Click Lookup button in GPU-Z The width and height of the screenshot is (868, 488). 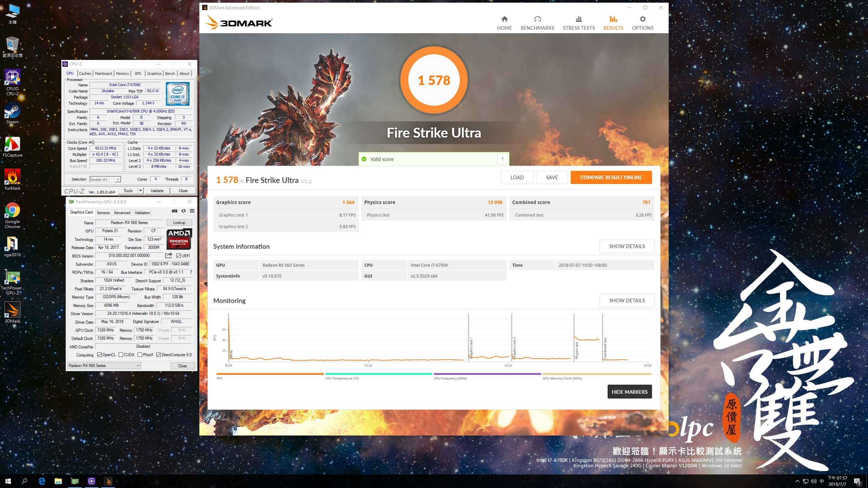point(179,223)
